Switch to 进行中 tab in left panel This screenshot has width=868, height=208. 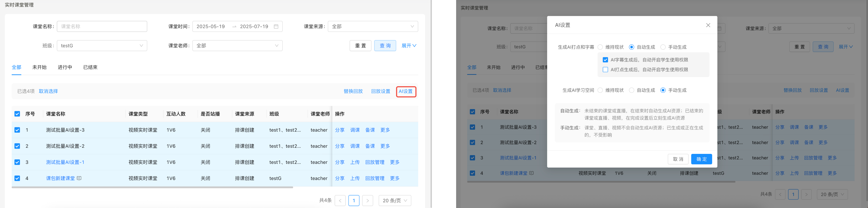65,67
